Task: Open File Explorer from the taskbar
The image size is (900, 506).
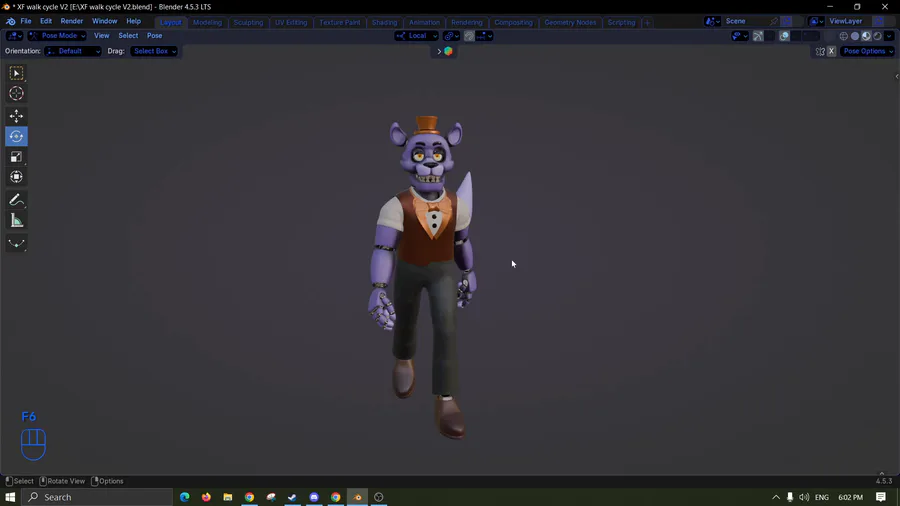Action: 228,497
